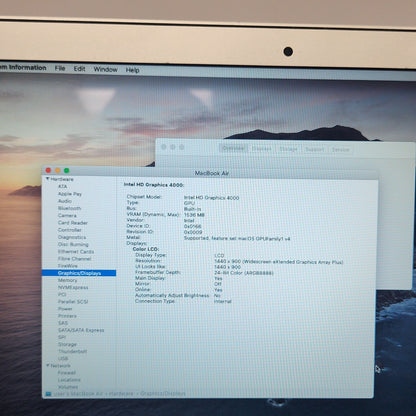Select Card Reader in the sidebar
416x416 pixels.
click(73, 223)
